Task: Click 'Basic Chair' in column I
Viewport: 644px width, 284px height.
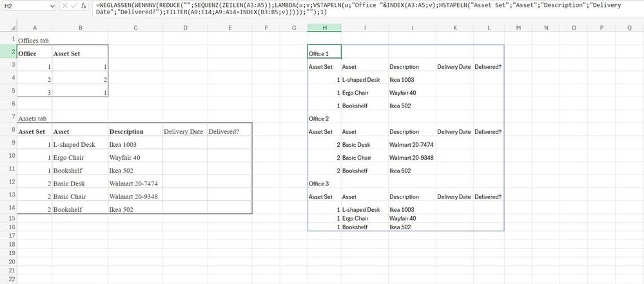Action: pos(365,156)
